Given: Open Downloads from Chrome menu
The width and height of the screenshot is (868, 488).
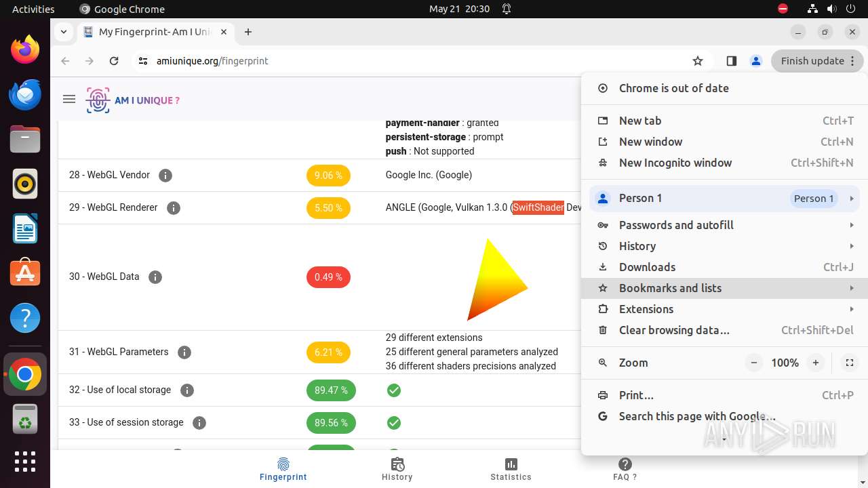Looking at the screenshot, I should pyautogui.click(x=724, y=267).
